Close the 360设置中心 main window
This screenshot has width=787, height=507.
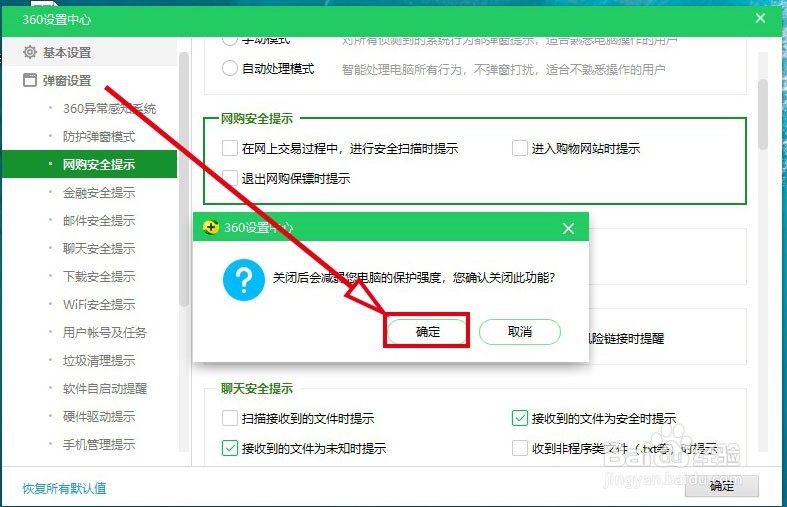pyautogui.click(x=760, y=18)
